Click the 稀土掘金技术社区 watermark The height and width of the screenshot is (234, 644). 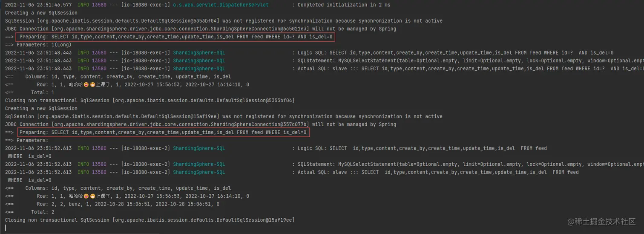click(x=601, y=221)
